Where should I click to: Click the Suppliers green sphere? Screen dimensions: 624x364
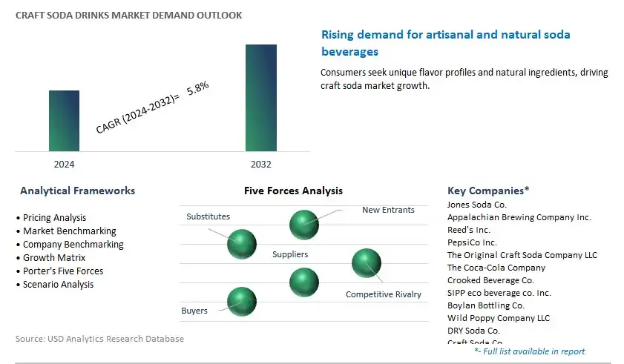[x=304, y=282]
